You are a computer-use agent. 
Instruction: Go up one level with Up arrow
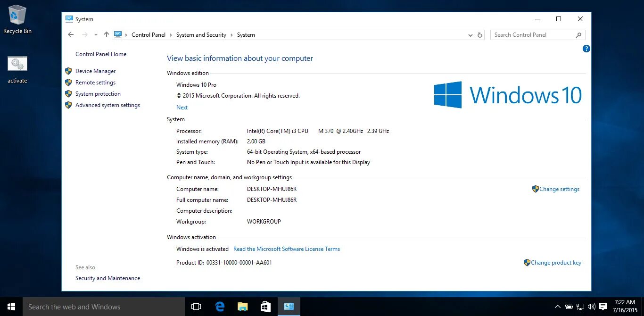[x=107, y=34]
